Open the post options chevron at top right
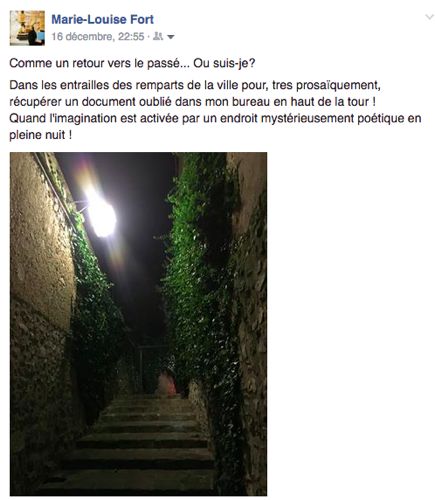This screenshot has height=500, width=435. [x=429, y=17]
